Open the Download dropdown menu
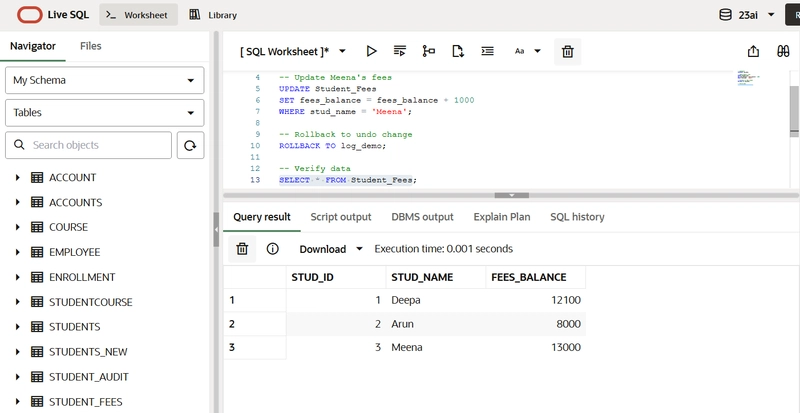 331,249
